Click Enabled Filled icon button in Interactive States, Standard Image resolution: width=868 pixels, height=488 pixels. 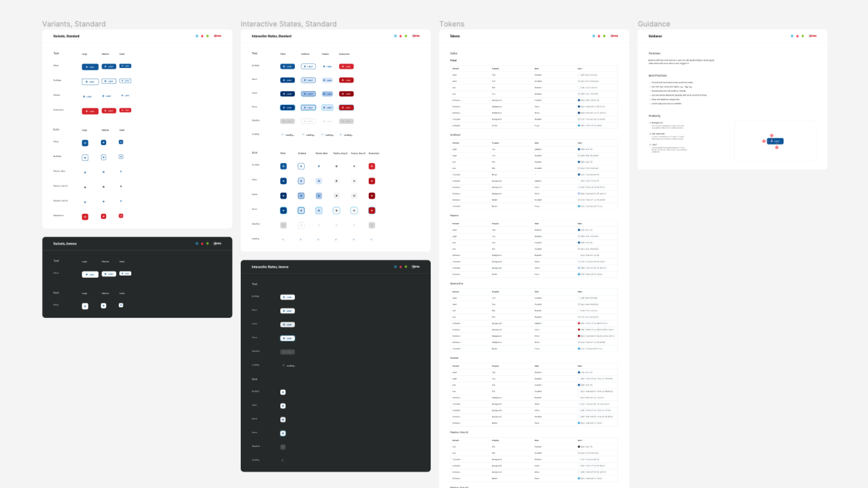click(x=283, y=166)
